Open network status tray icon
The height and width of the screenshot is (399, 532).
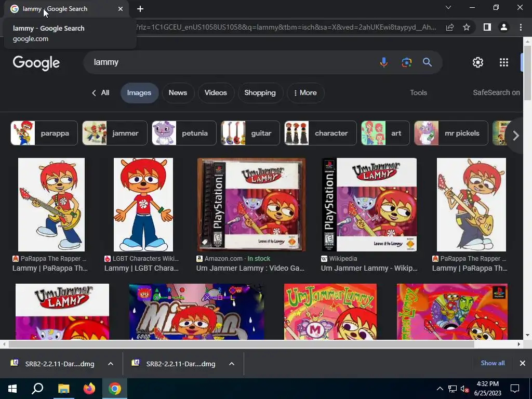coord(453,389)
